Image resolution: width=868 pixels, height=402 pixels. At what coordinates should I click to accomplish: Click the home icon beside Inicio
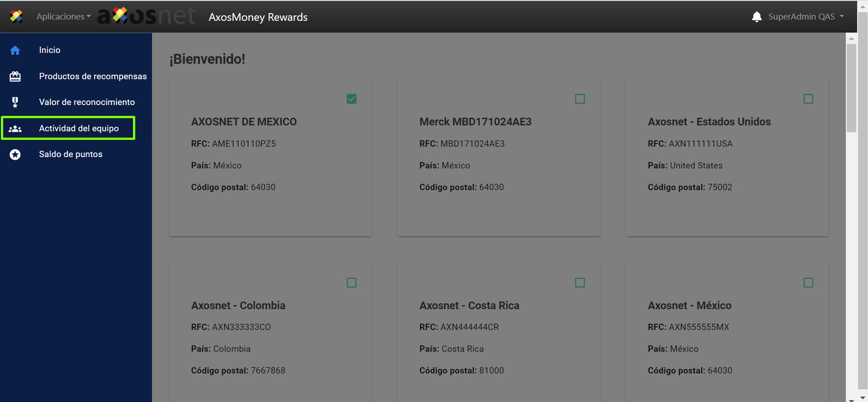pyautogui.click(x=15, y=50)
